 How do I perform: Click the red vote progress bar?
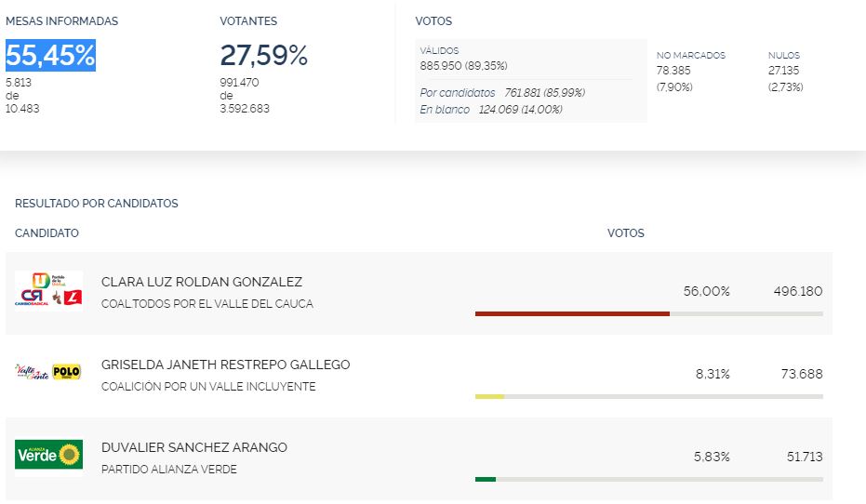click(572, 313)
